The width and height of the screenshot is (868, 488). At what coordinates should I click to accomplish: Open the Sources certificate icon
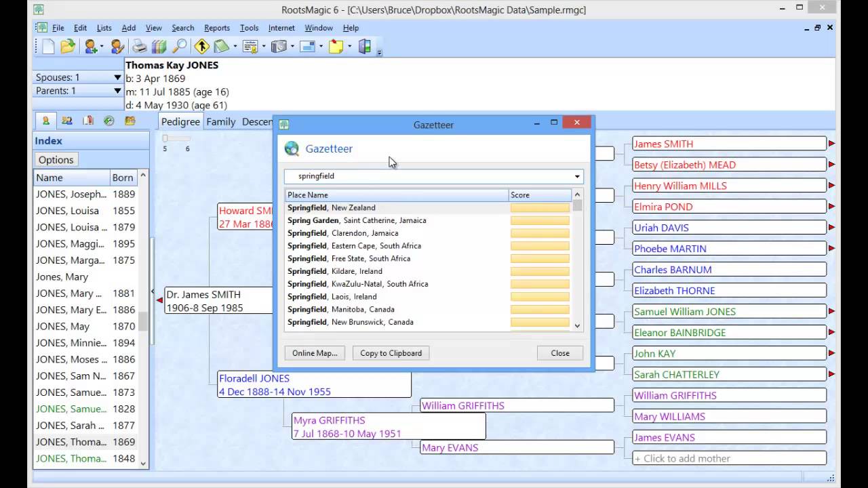pyautogui.click(x=250, y=47)
